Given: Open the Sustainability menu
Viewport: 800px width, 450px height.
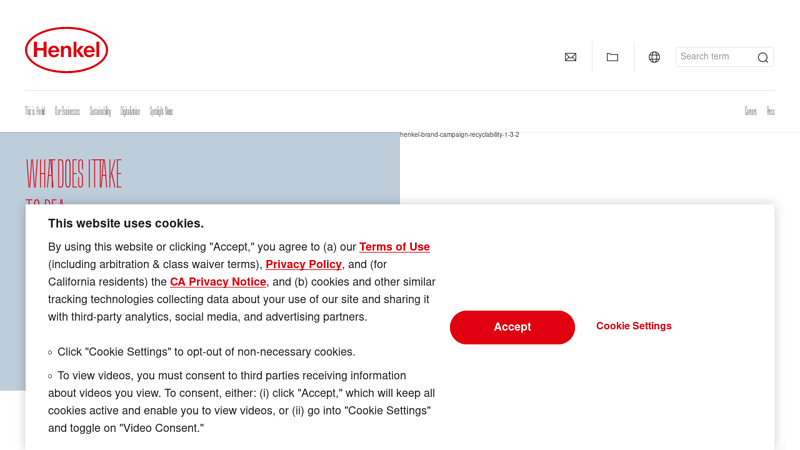Looking at the screenshot, I should (x=100, y=111).
